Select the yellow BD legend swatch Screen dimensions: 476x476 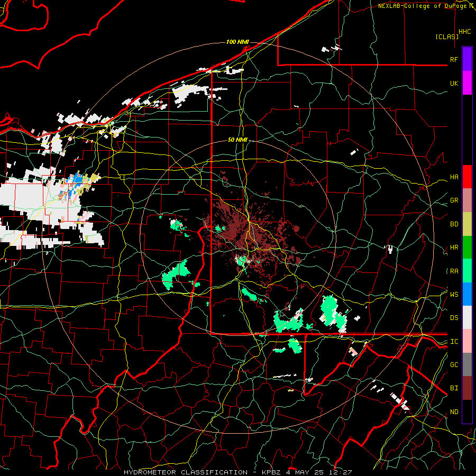[x=467, y=224]
